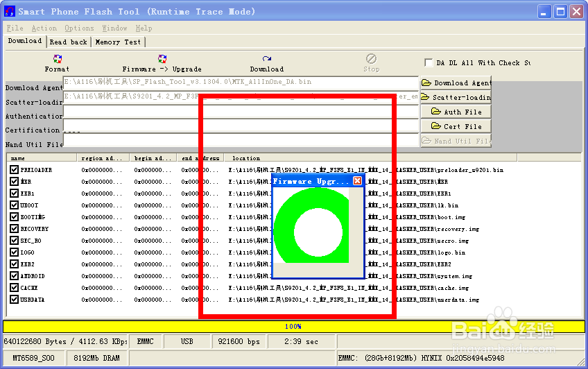Image resolution: width=588 pixels, height=369 pixels.
Task: Click the Scatter-loading browse button
Action: coord(456,97)
